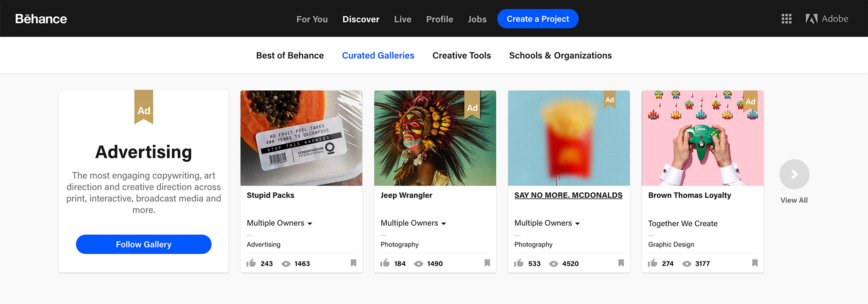Select the Curated Galleries tab

378,55
